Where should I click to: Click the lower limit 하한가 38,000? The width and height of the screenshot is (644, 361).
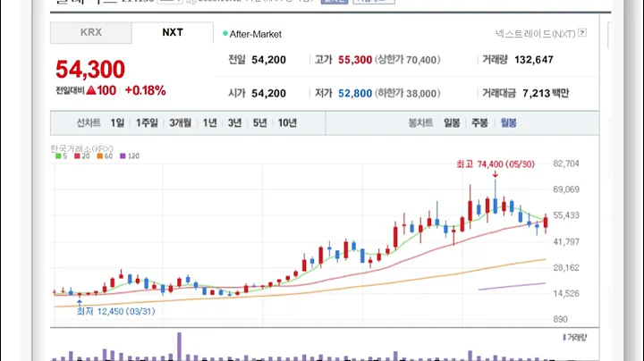click(x=408, y=94)
